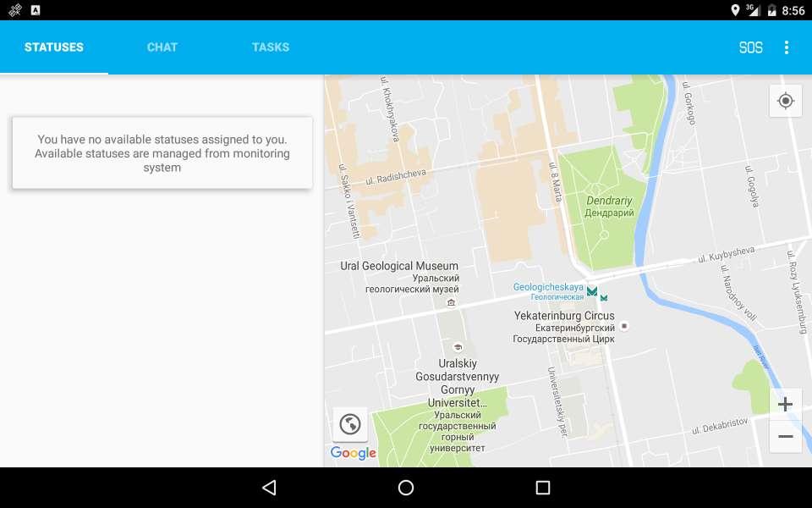
Task: Tap the battery status icon
Action: (771, 10)
